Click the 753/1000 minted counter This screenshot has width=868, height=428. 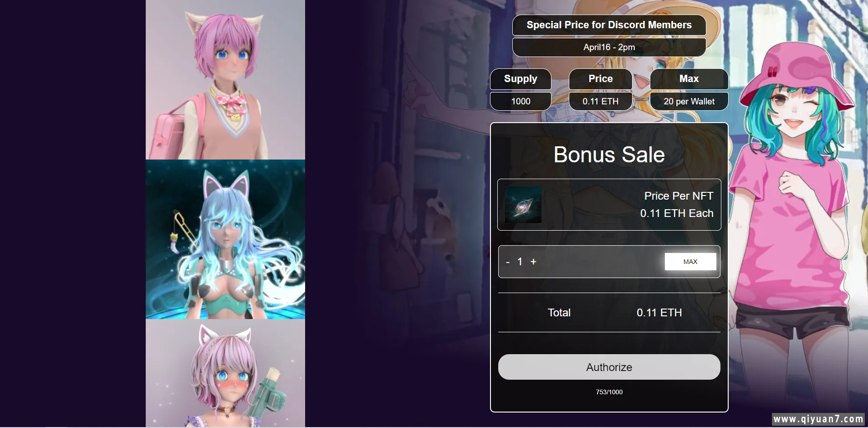click(609, 392)
